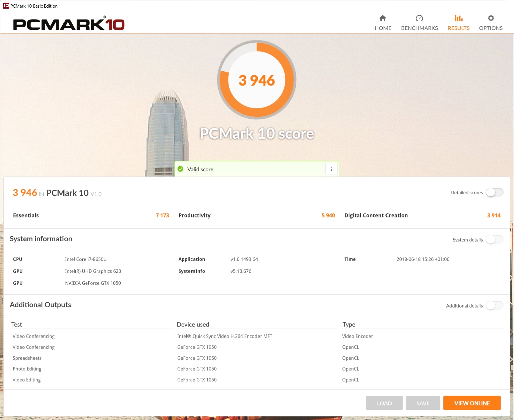Click the Productivity label
This screenshot has width=514, height=420.
(195, 215)
